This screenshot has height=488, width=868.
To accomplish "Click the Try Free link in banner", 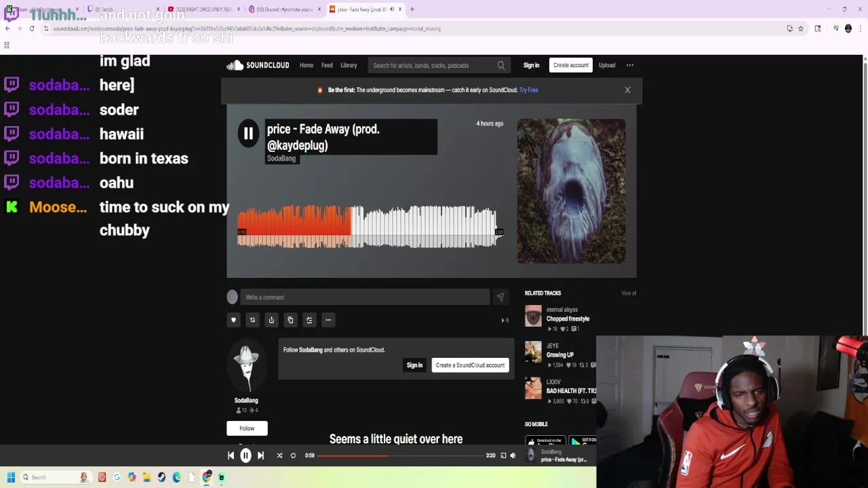I will coord(529,89).
